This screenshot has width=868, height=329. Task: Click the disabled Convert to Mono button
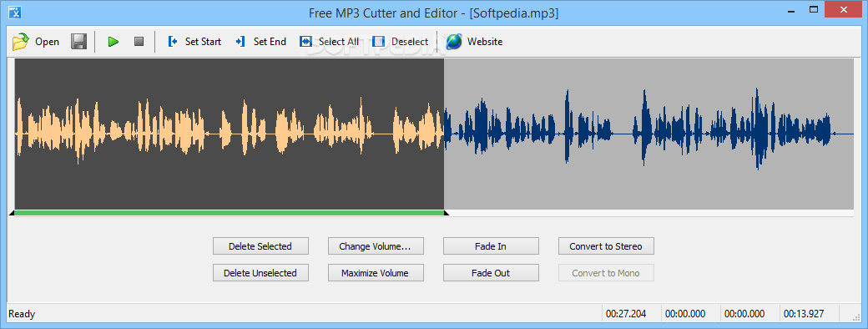(606, 272)
